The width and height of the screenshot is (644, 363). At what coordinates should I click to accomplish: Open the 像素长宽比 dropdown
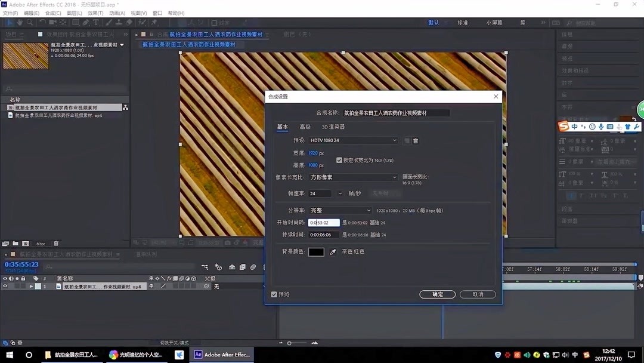click(x=352, y=177)
